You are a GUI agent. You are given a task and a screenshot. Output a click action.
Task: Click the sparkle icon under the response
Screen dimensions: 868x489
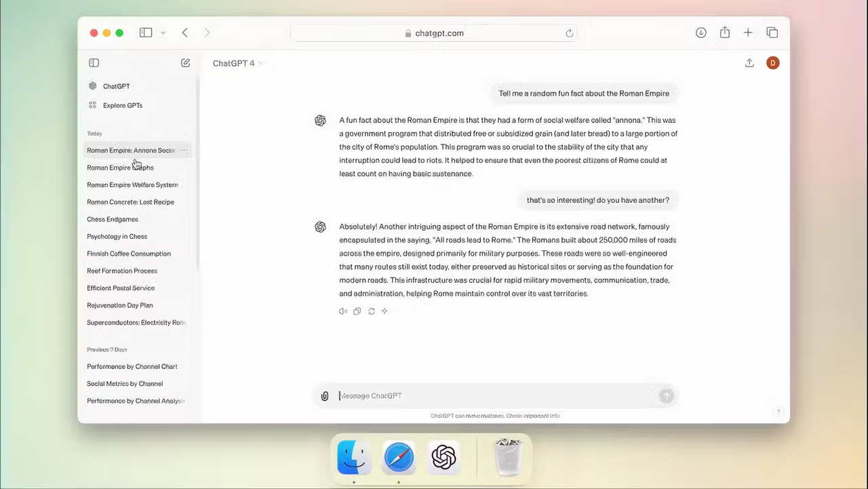[x=384, y=311]
